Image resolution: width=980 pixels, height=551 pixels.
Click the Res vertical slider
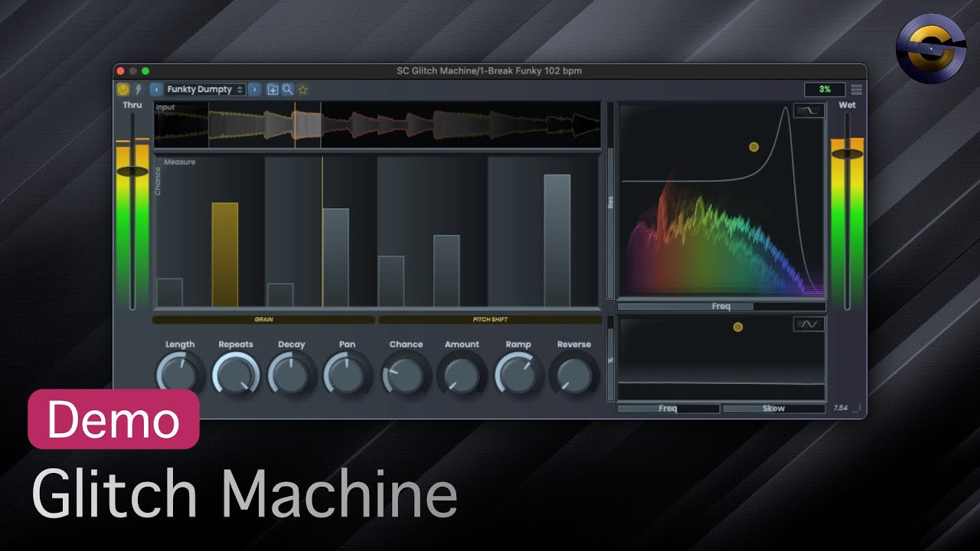click(610, 200)
